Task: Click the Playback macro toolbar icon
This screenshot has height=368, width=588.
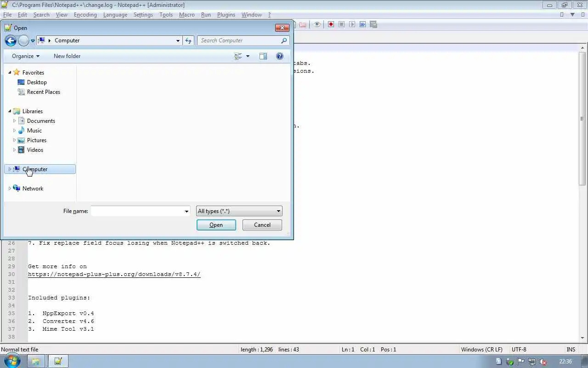Action: coord(352,24)
